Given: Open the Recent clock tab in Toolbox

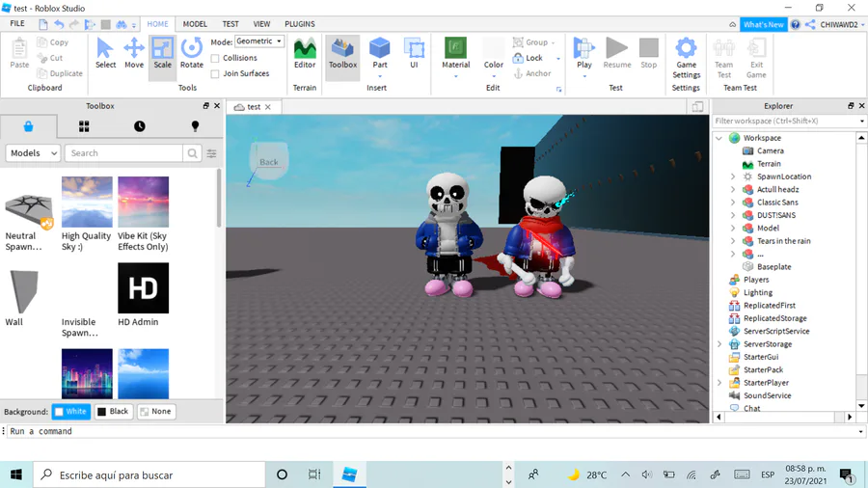Looking at the screenshot, I should [x=140, y=126].
